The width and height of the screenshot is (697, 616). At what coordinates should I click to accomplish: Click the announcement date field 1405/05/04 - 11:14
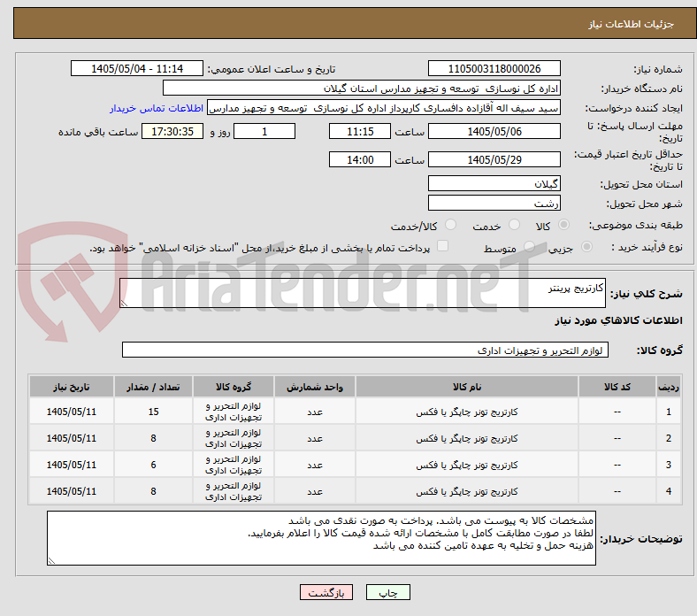point(137,69)
